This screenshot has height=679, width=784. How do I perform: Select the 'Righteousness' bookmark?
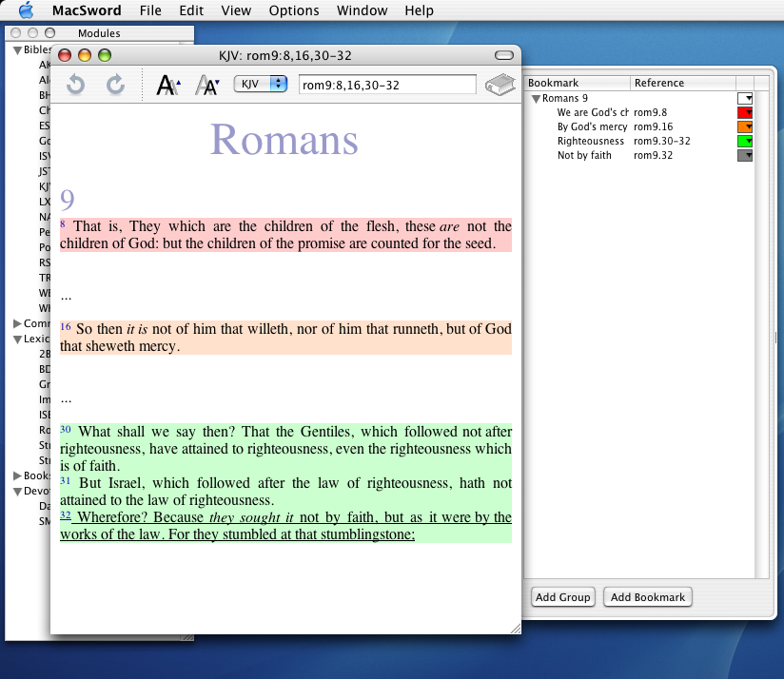(591, 142)
